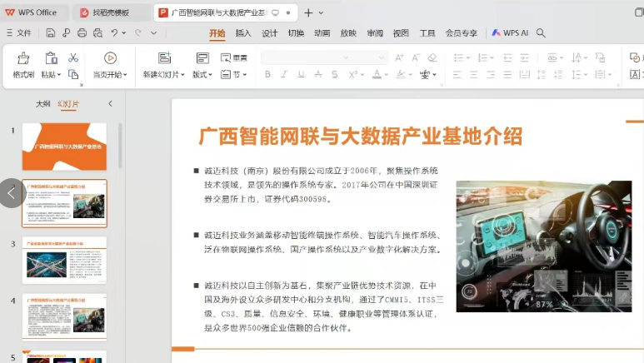Toggle center text alignment
Image resolution: width=644 pixels, height=363 pixels.
click(x=474, y=74)
